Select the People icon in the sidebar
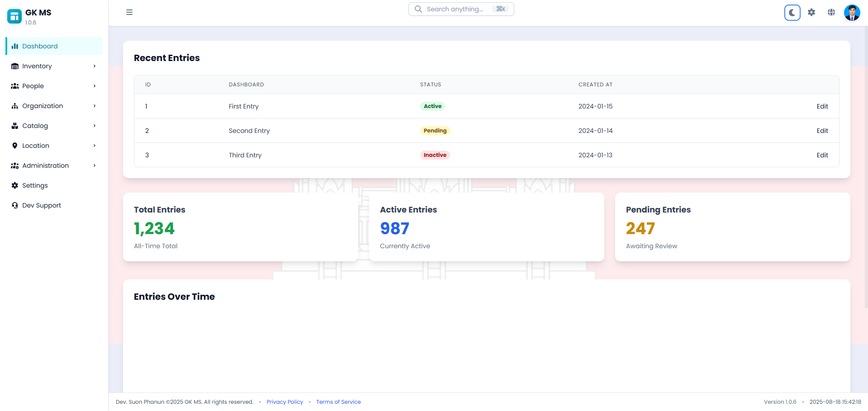The image size is (868, 411). (x=15, y=86)
